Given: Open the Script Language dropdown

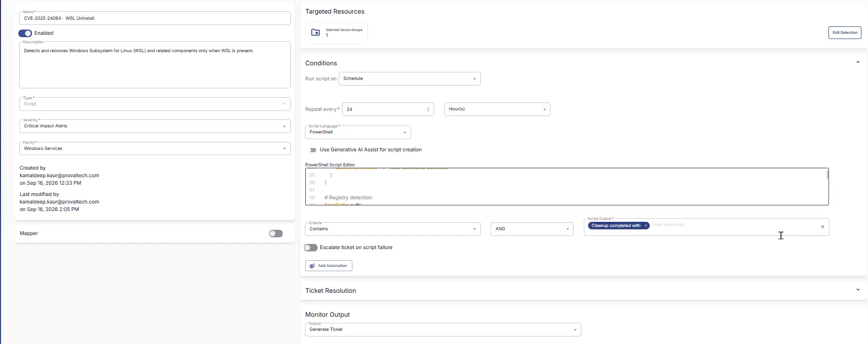Looking at the screenshot, I should [358, 132].
